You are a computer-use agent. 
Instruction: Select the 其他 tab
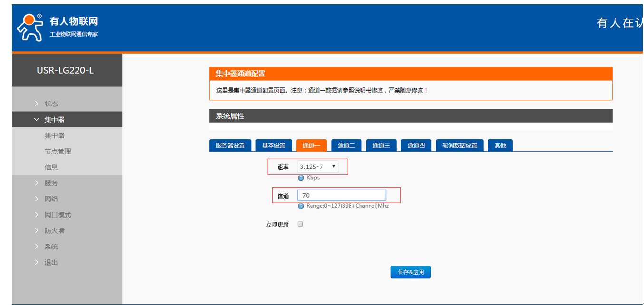pyautogui.click(x=500, y=145)
